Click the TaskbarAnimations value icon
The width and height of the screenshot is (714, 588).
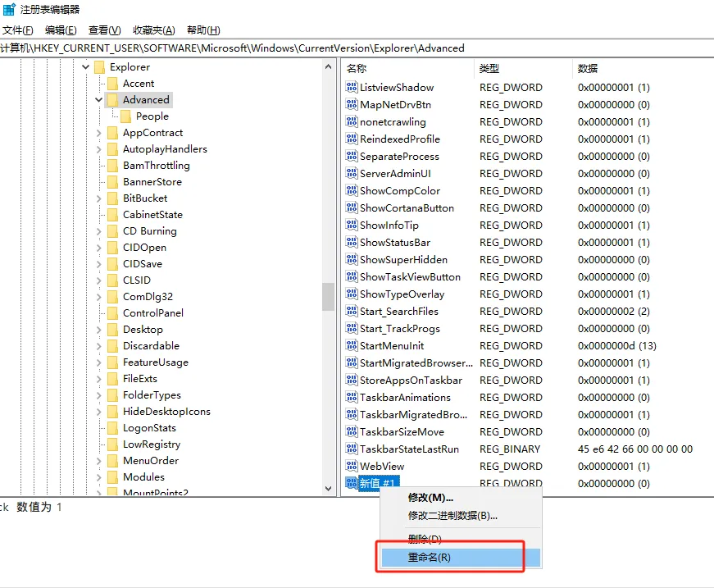[x=352, y=397]
